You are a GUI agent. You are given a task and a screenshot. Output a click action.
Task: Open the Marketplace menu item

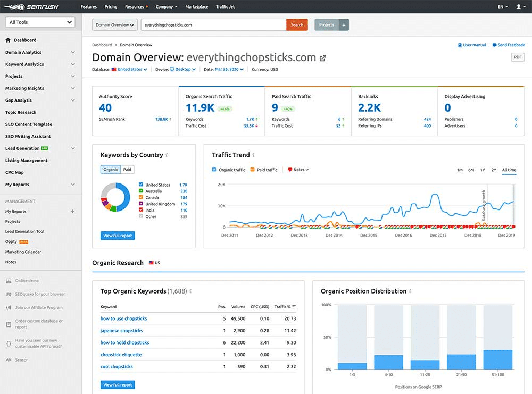(196, 7)
